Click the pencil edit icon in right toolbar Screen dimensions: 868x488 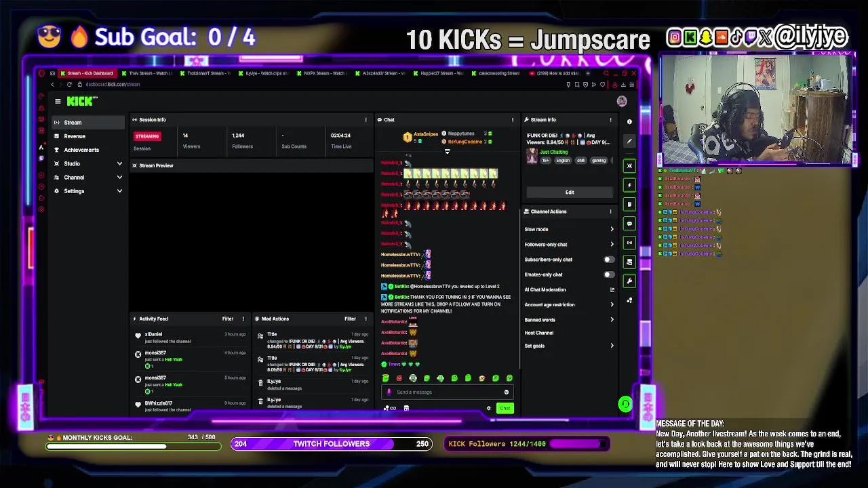point(629,141)
